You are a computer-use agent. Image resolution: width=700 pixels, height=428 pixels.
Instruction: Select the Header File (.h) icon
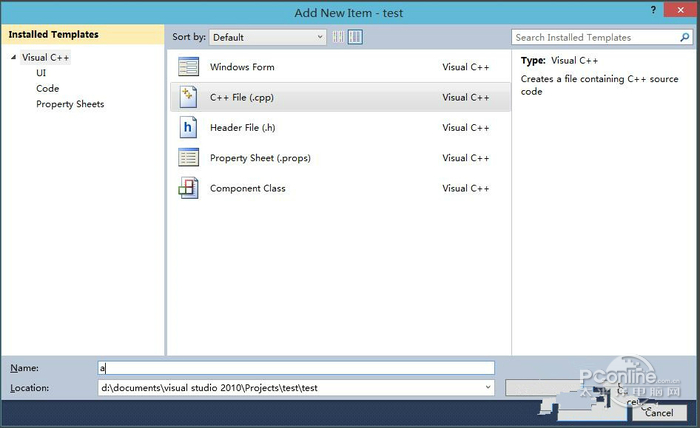(x=188, y=128)
